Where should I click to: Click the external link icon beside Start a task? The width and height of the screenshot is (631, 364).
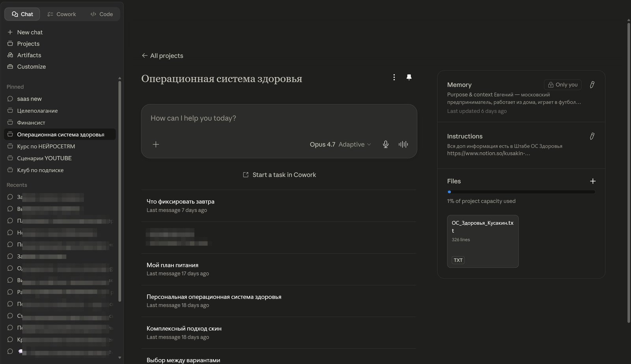(x=246, y=175)
